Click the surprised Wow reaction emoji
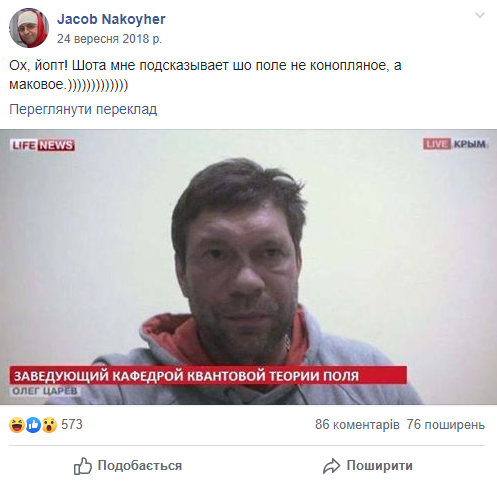The image size is (497, 485). (49, 425)
